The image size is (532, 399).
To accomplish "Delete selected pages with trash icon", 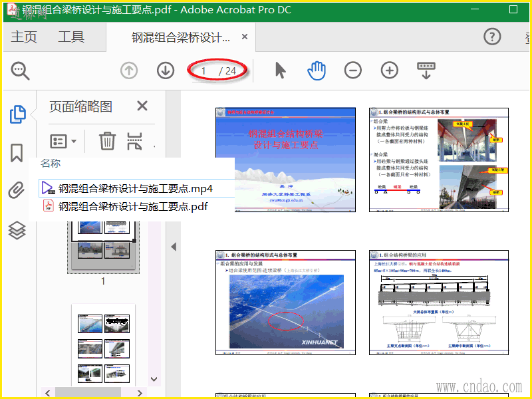I will (x=107, y=141).
